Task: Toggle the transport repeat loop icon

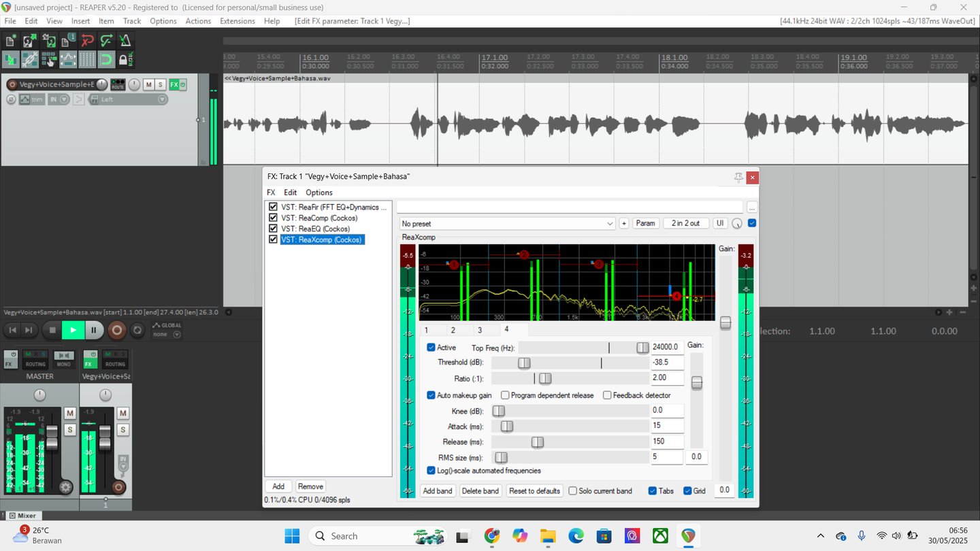Action: [x=137, y=331]
